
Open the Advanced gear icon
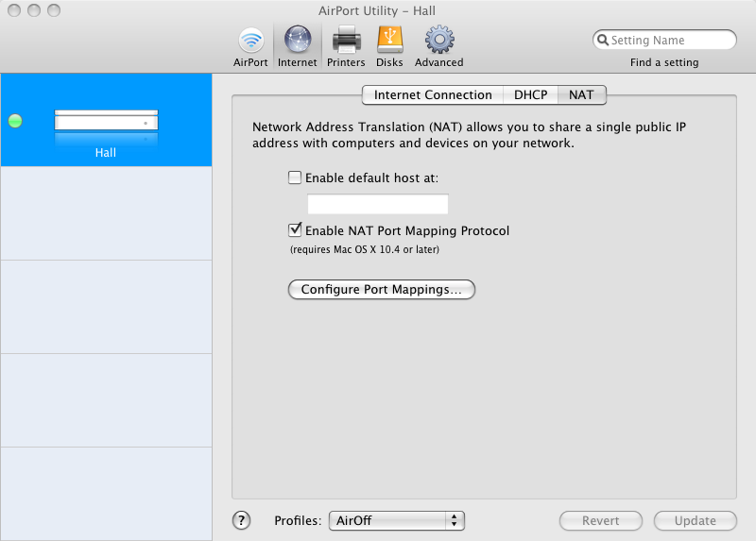[x=439, y=40]
